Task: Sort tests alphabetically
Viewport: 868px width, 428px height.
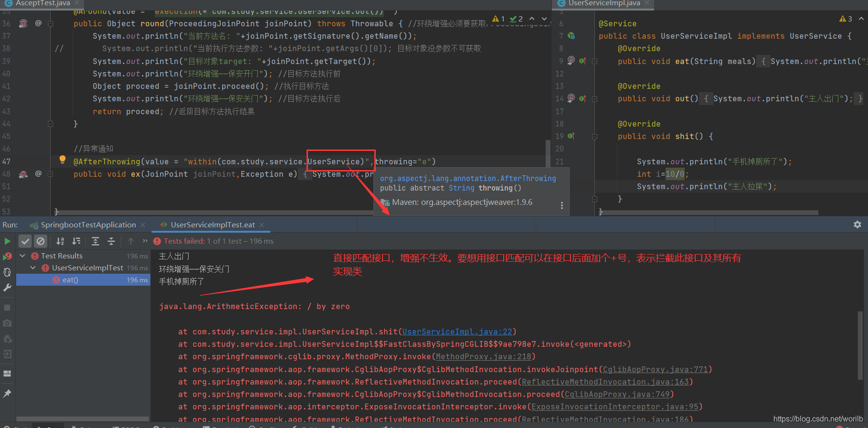Action: pos(60,241)
